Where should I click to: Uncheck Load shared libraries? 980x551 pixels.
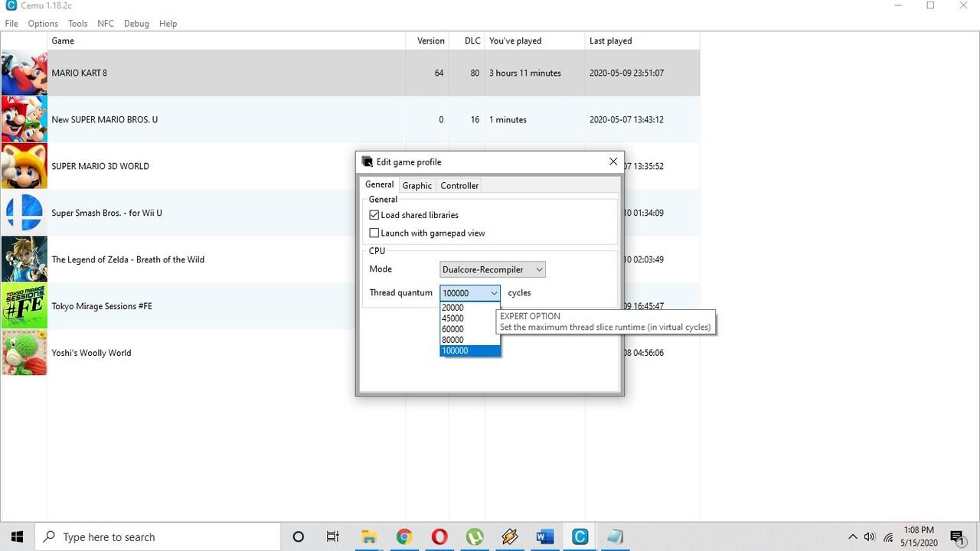click(374, 215)
